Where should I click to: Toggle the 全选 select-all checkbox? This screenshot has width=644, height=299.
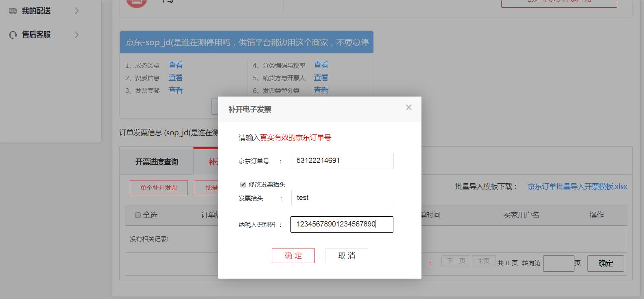pyautogui.click(x=138, y=215)
